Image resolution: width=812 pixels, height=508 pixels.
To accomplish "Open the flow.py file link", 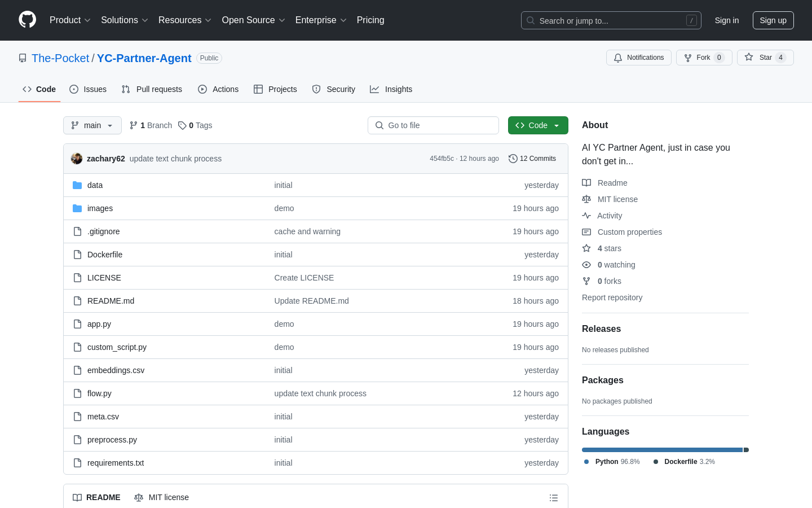I will coord(99,393).
